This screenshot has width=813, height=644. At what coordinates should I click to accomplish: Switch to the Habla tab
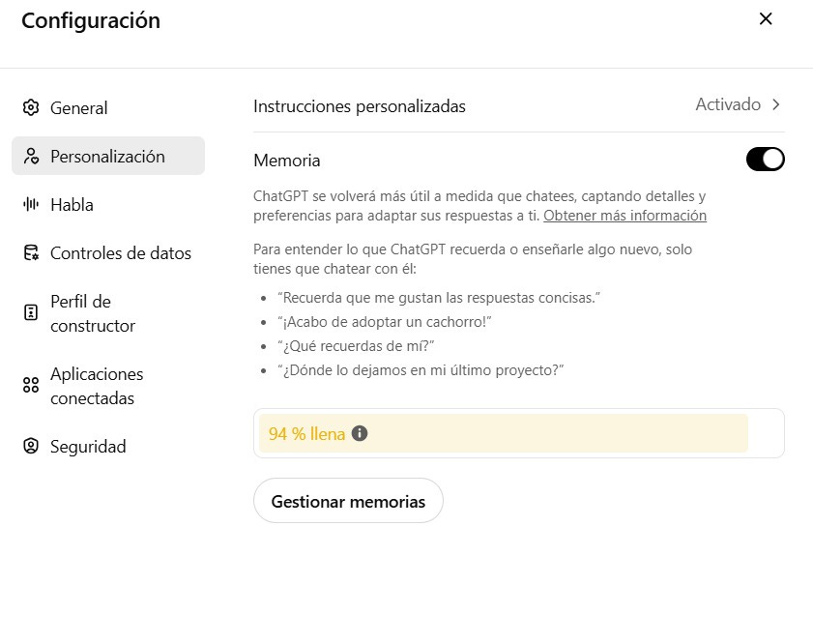(108, 204)
